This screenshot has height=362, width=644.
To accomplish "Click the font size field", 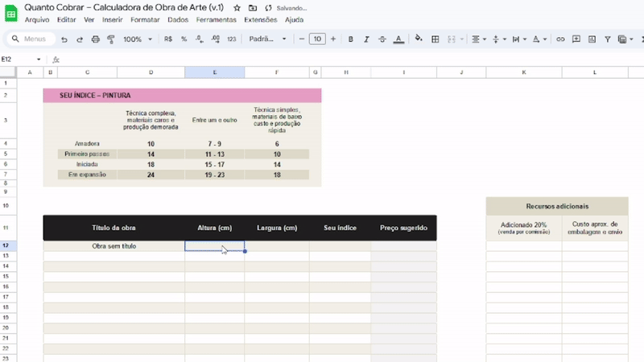I will [x=317, y=39].
